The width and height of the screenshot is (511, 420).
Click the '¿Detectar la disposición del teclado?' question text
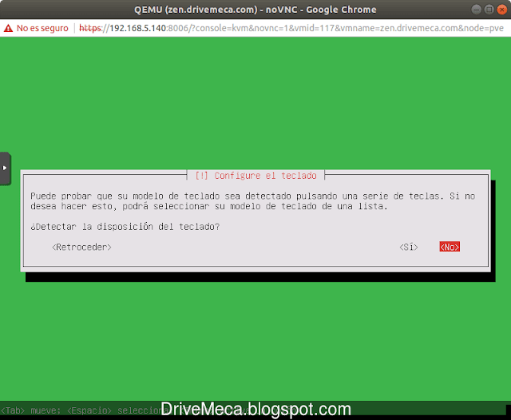[x=125, y=227]
